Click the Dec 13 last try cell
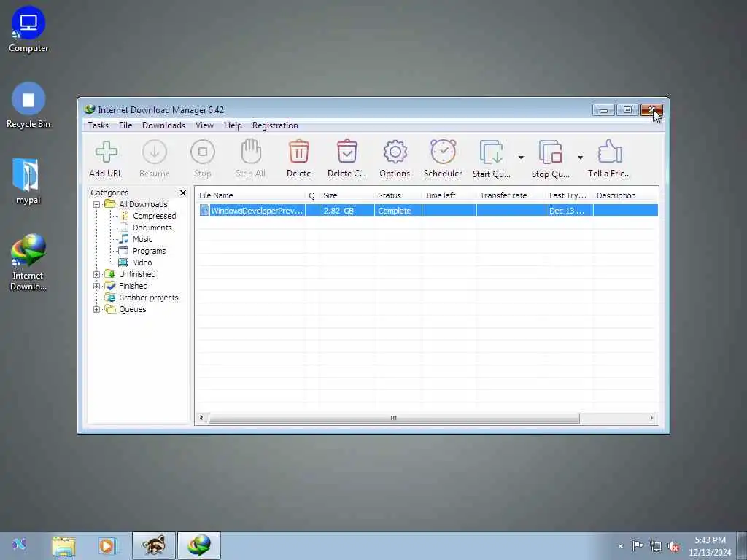This screenshot has height=560, width=747. (569, 211)
